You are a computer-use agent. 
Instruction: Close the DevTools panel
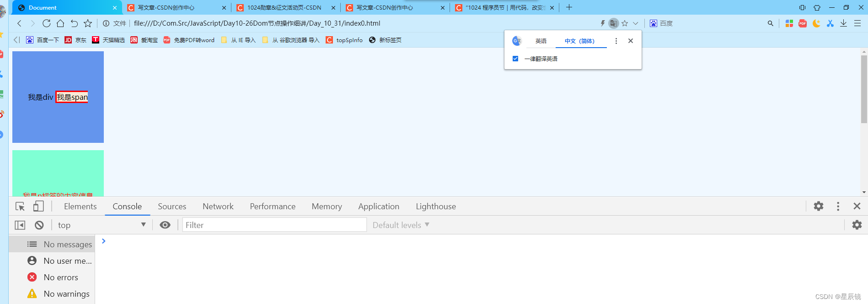pos(857,206)
